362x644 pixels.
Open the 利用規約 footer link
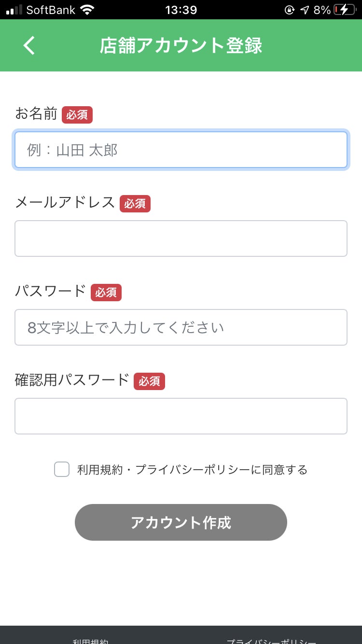click(90, 640)
